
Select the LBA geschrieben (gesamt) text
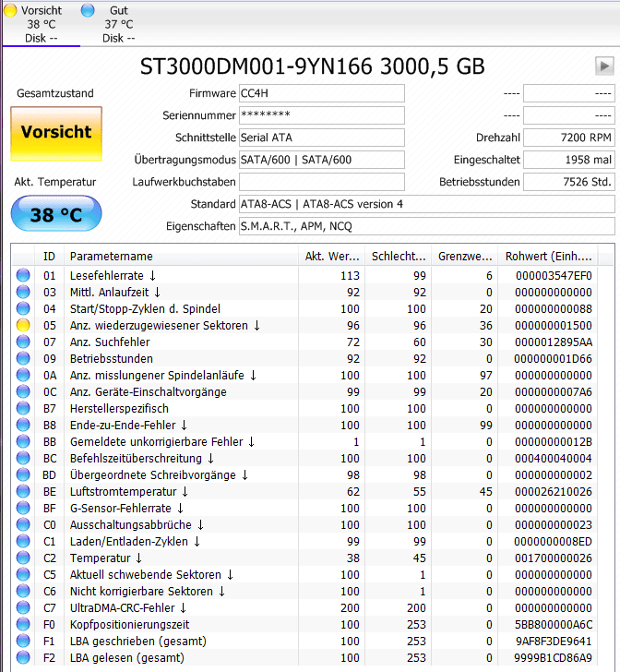coord(138,642)
